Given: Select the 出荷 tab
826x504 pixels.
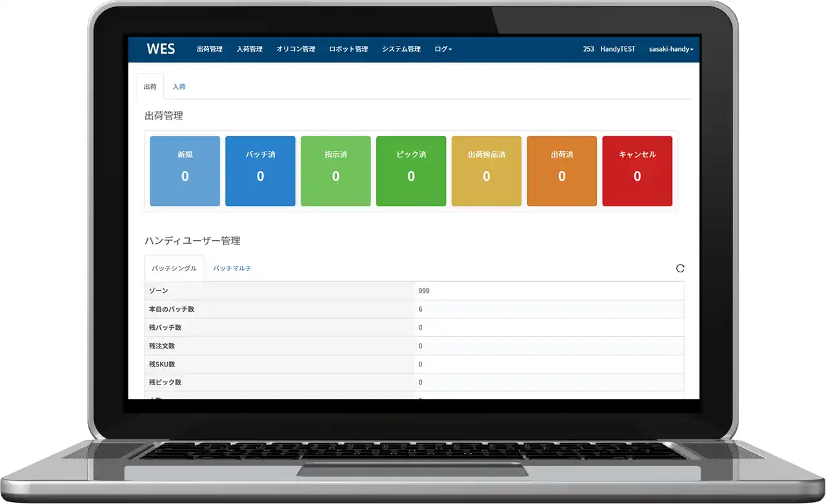Looking at the screenshot, I should pos(150,86).
